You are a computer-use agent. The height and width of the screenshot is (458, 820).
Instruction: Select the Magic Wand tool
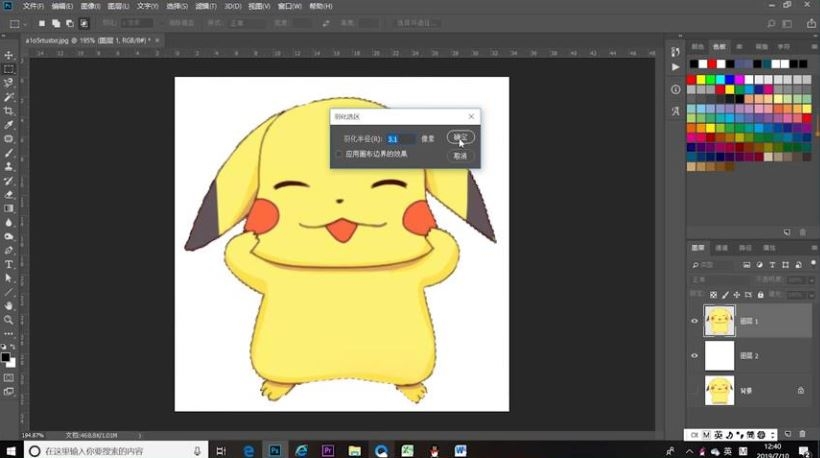pos(9,97)
